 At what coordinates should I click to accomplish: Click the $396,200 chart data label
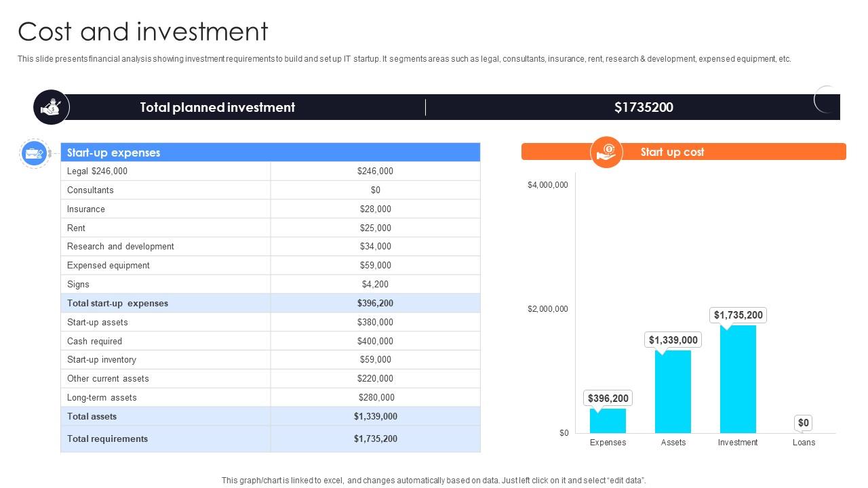pos(608,399)
